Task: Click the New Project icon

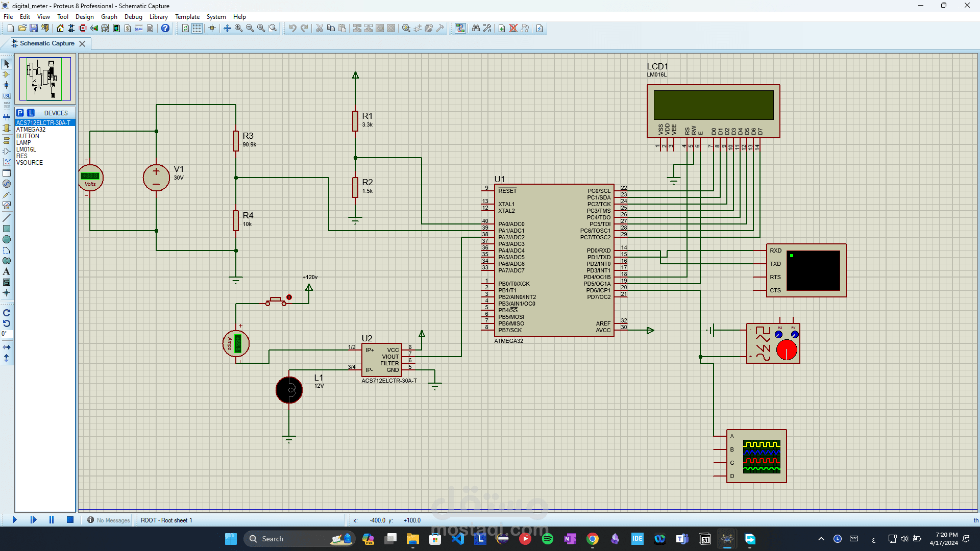Action: (x=10, y=28)
